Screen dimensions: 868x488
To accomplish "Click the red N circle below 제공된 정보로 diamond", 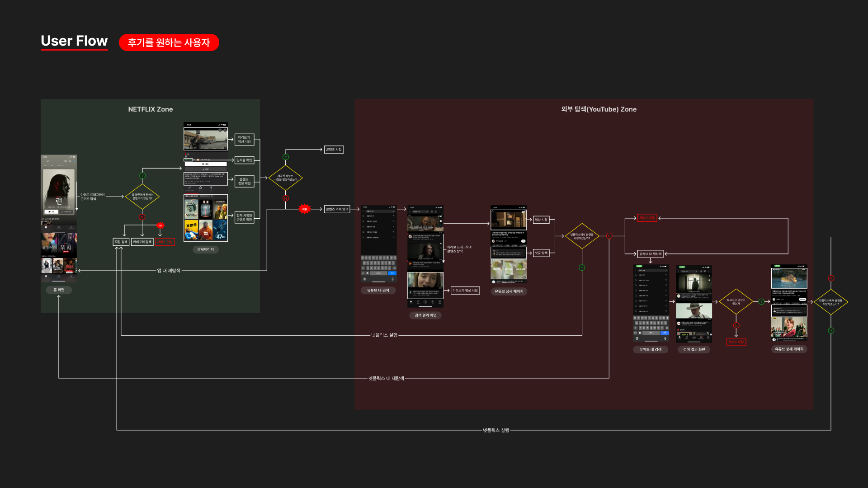I will [286, 198].
